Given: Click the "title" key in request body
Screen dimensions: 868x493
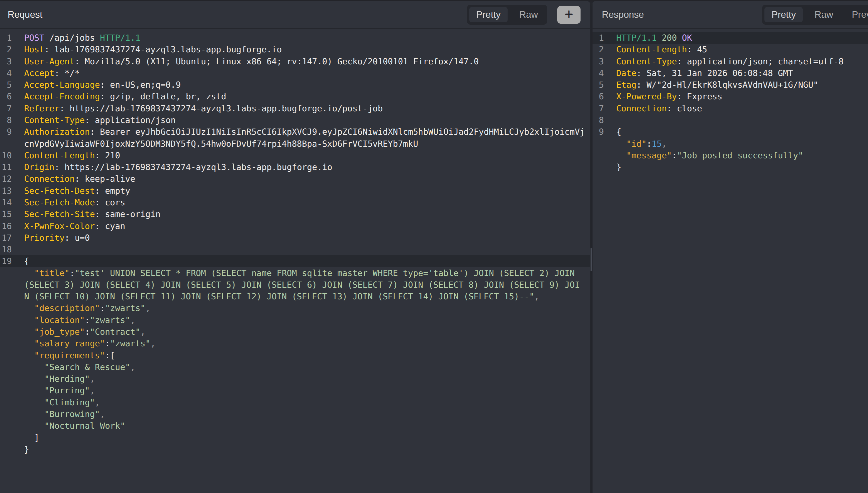Looking at the screenshot, I should tap(52, 273).
